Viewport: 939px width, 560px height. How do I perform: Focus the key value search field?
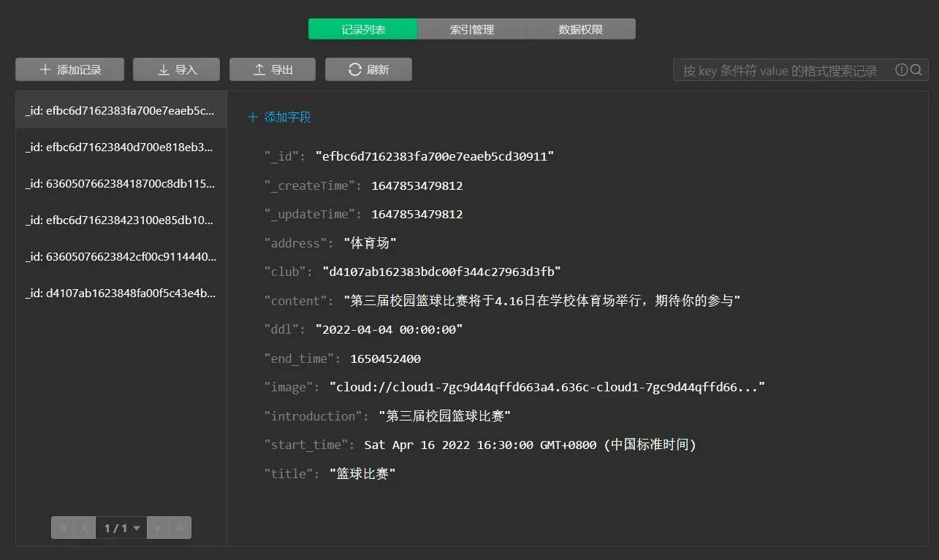(x=786, y=70)
